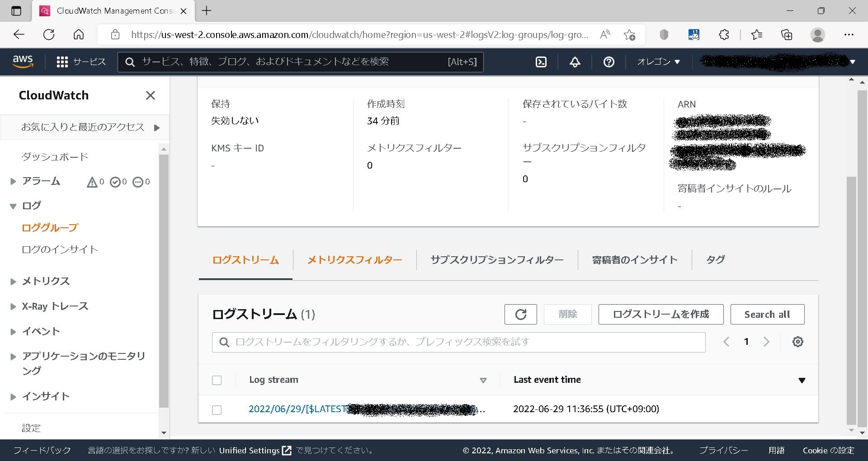Expand the イベント navigation section
This screenshot has width=868, height=461.
click(x=13, y=332)
